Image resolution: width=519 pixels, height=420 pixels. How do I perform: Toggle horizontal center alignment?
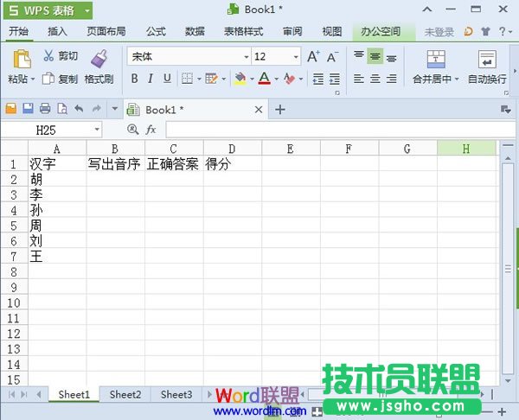(x=375, y=79)
